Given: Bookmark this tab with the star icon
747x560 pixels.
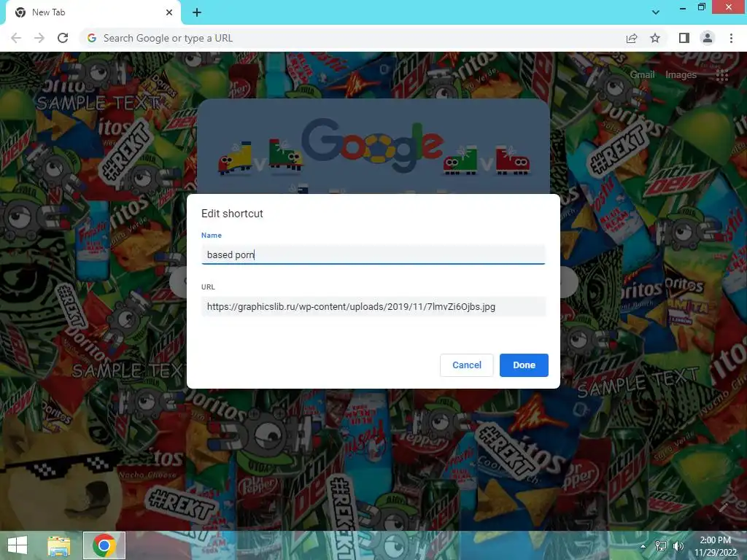Looking at the screenshot, I should [655, 38].
